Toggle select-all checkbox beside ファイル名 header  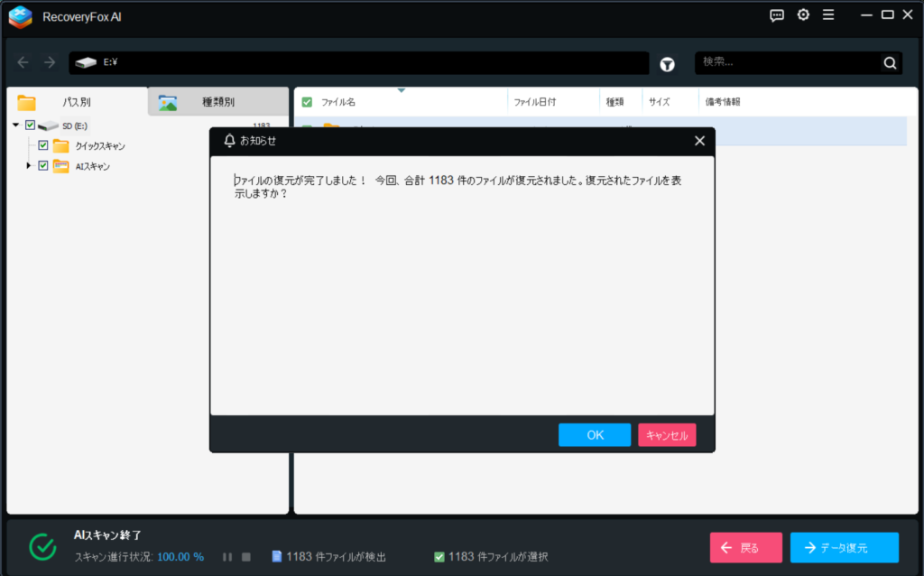click(x=307, y=102)
